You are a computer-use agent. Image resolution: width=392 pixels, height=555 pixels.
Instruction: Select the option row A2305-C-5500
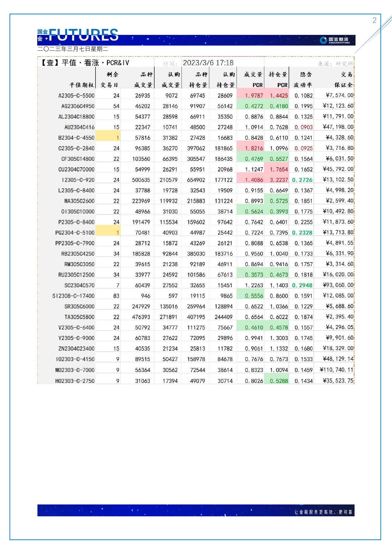tap(76, 96)
